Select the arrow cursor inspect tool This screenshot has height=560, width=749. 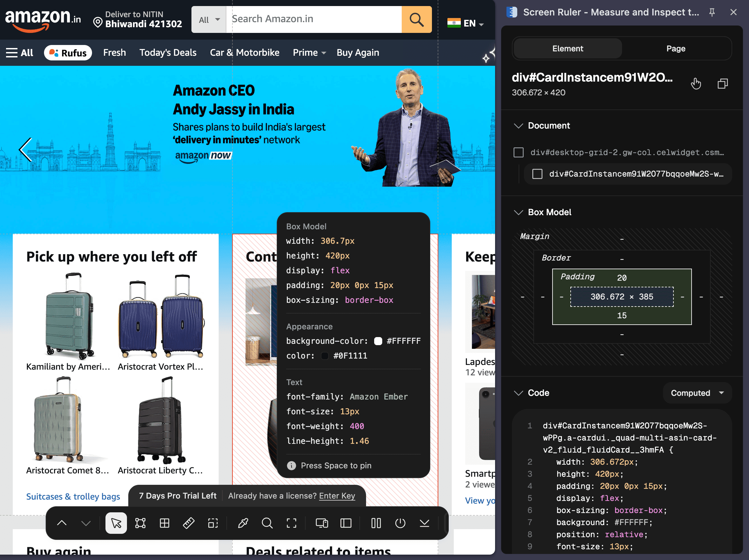(x=116, y=523)
